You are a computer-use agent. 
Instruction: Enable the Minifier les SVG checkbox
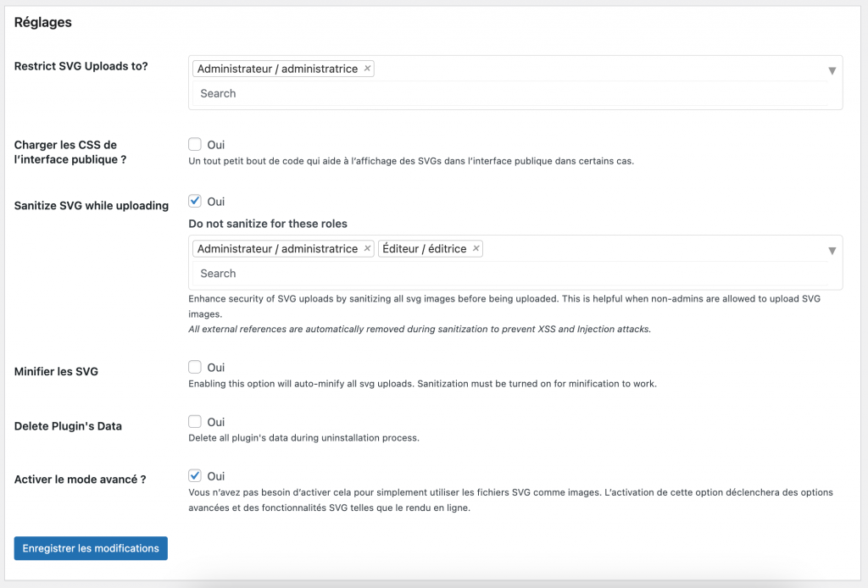click(195, 367)
